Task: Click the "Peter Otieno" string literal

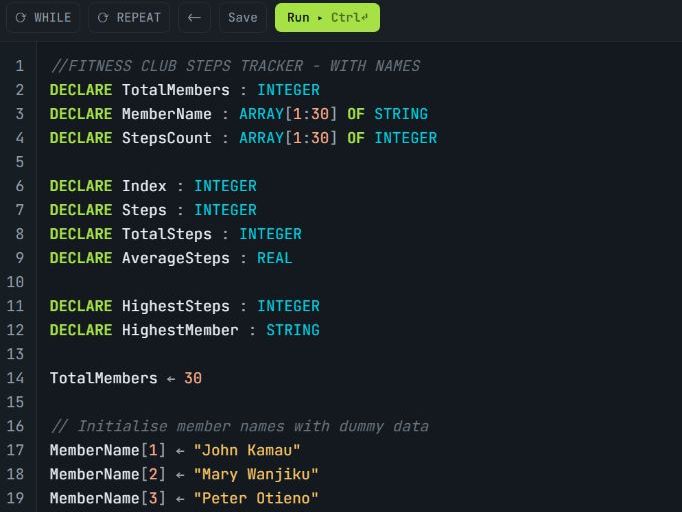Action: pos(256,498)
